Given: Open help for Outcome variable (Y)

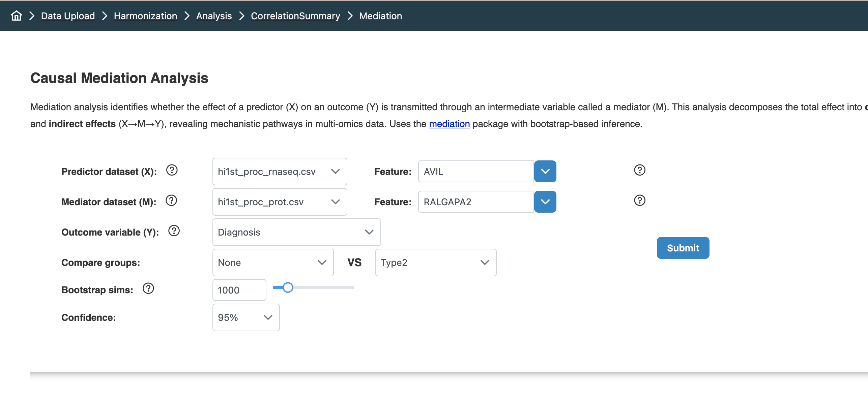Looking at the screenshot, I should tap(174, 231).
